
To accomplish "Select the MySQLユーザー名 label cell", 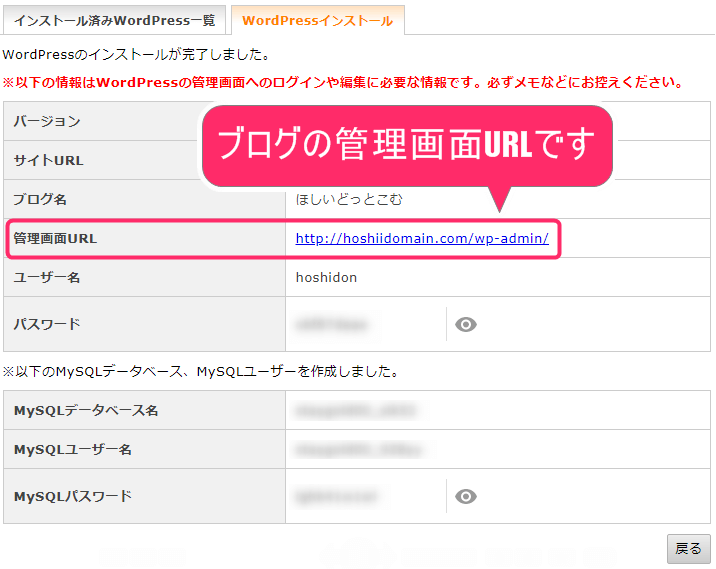I will click(73, 450).
